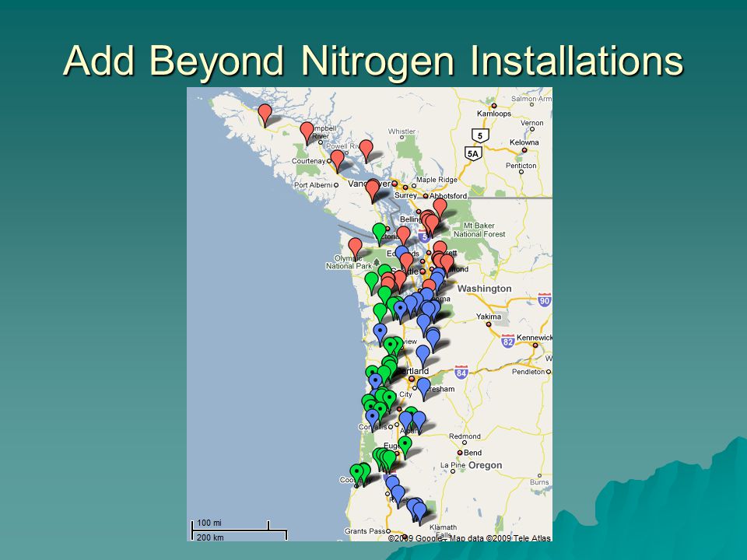Select the blue pin over the Edmonds label
The image size is (747, 560).
[402, 252]
